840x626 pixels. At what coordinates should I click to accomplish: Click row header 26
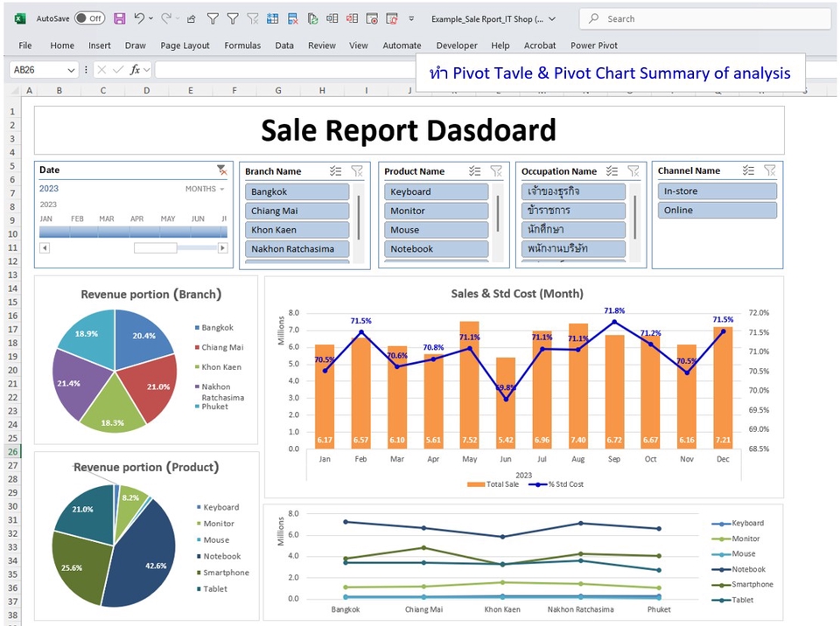click(x=12, y=452)
